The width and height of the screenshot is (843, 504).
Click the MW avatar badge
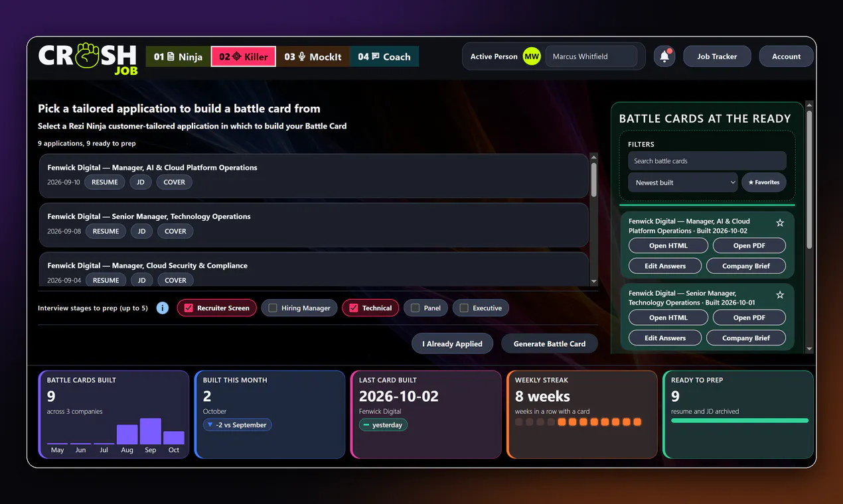coord(532,56)
